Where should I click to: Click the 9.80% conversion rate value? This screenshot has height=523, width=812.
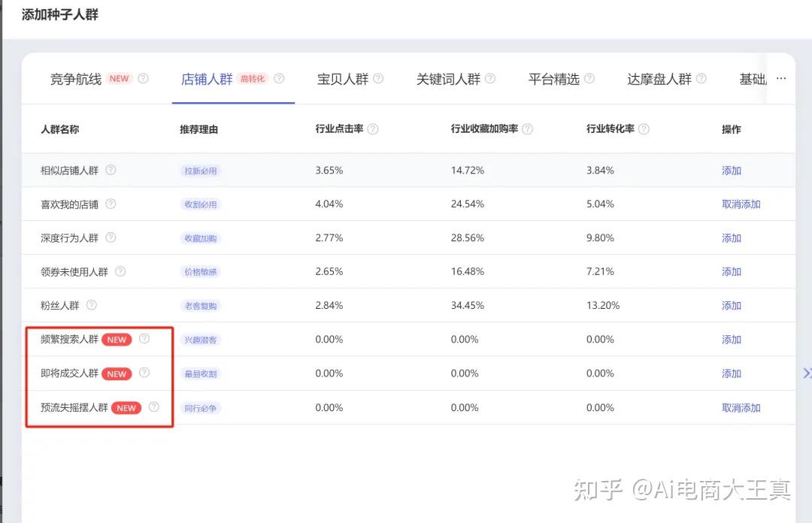[600, 237]
